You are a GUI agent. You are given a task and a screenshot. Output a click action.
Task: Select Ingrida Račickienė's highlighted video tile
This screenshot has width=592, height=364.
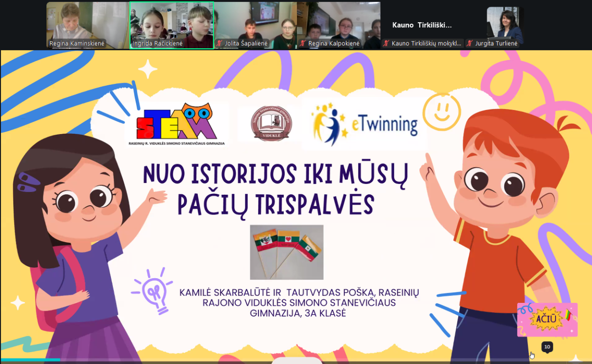[x=171, y=22]
